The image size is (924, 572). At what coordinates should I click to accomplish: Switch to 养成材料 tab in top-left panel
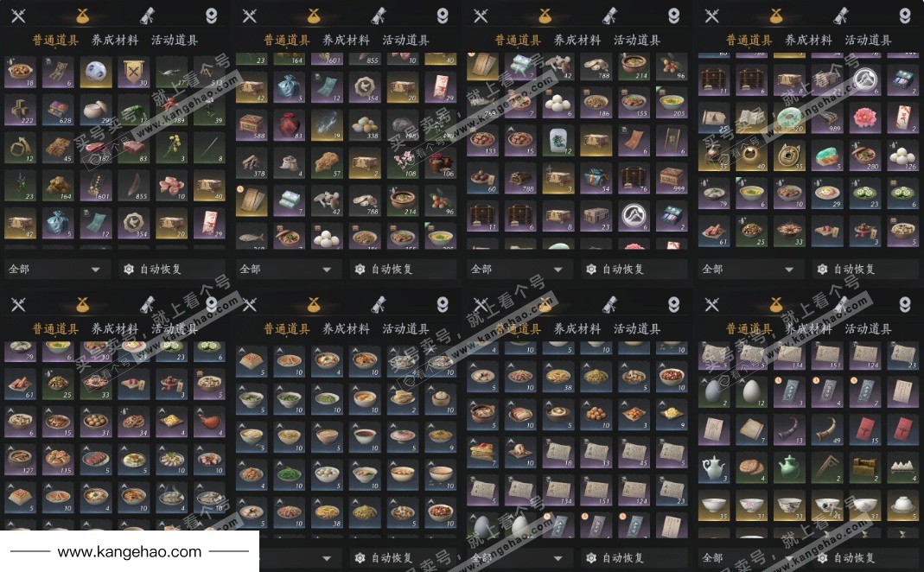click(x=115, y=40)
